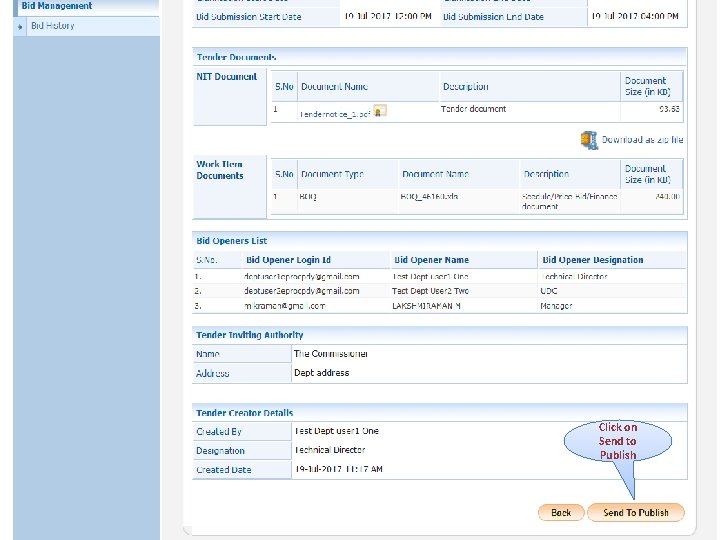Click the Send To Publish button

(636, 512)
